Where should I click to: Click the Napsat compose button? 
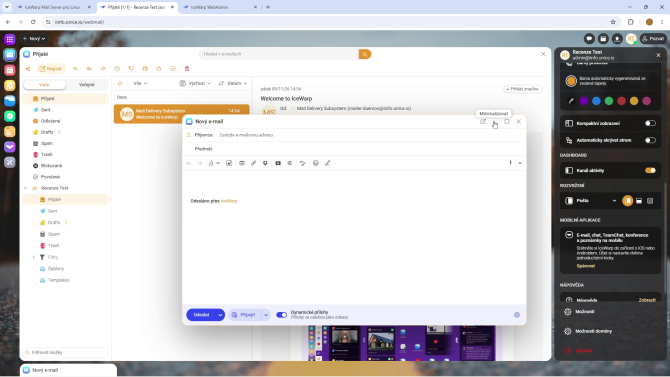tap(51, 68)
